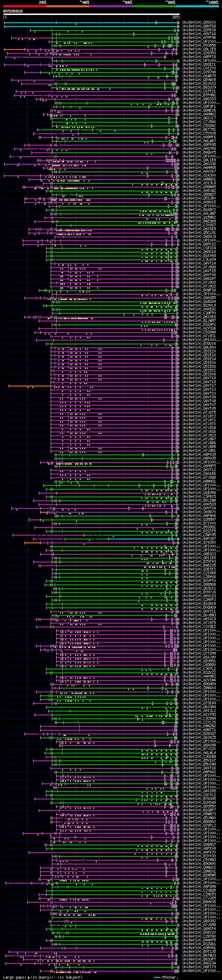
Task: Select label UniRef100_Q9LIE9
Action: [199, 49]
